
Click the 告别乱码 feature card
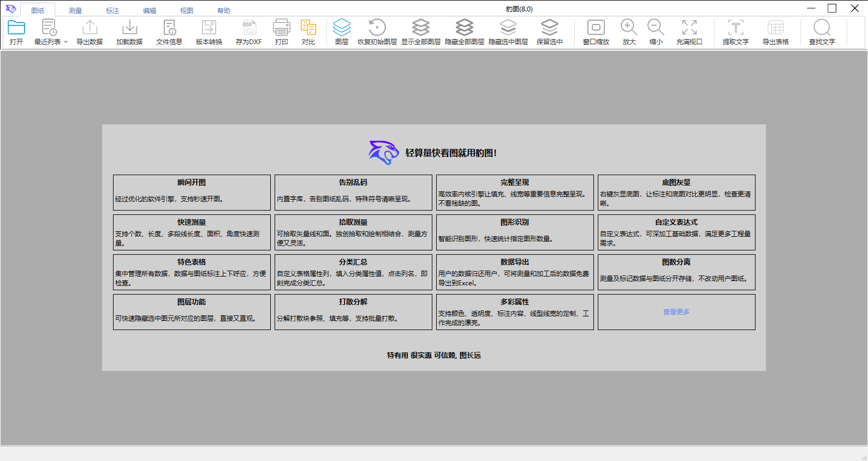[353, 193]
